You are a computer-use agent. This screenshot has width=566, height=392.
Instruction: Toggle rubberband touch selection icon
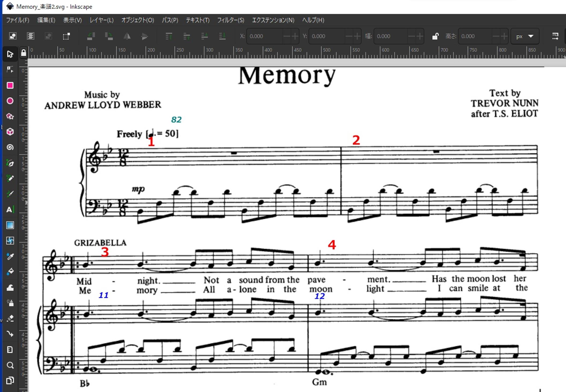(66, 36)
